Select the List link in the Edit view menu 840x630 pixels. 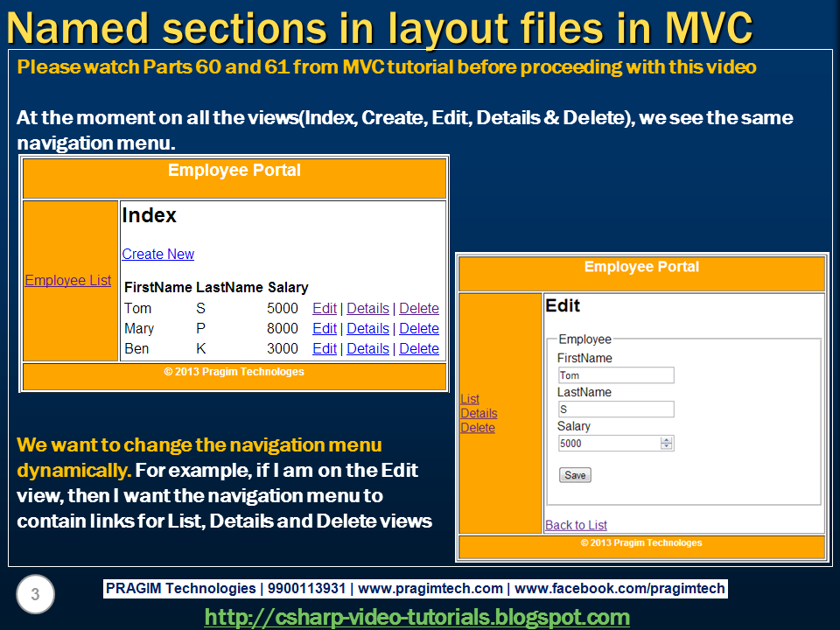coord(469,399)
